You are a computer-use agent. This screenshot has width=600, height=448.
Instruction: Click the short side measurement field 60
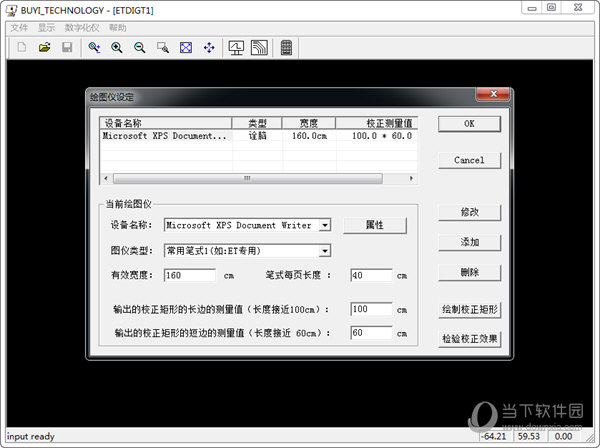click(x=371, y=333)
